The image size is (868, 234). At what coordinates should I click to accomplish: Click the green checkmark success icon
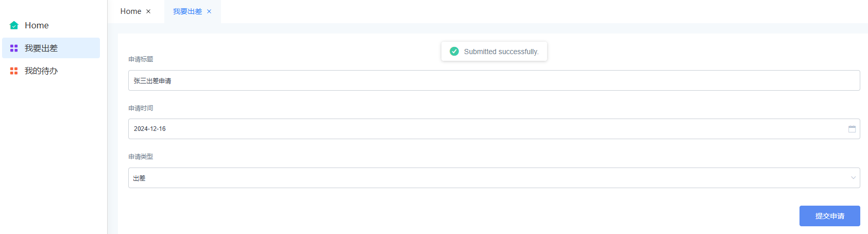pyautogui.click(x=454, y=52)
